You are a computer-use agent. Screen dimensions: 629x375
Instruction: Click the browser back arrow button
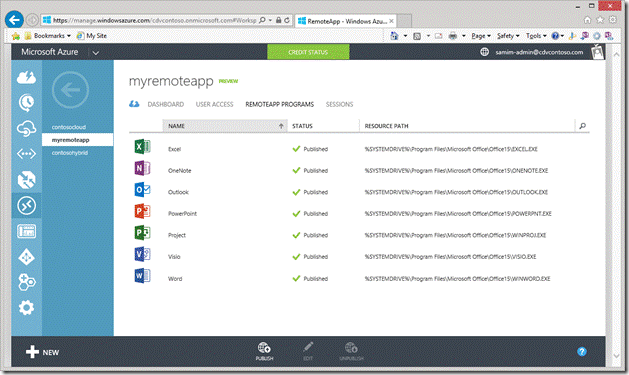tap(14, 20)
